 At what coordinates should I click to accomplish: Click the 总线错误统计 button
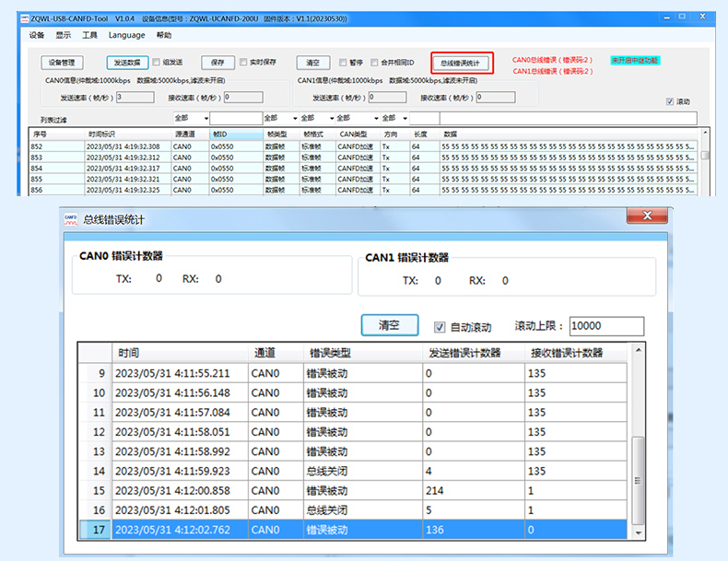(x=460, y=63)
